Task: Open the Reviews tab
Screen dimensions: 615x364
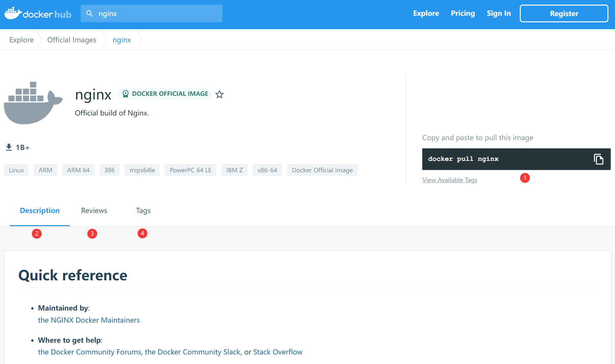Action: click(94, 211)
